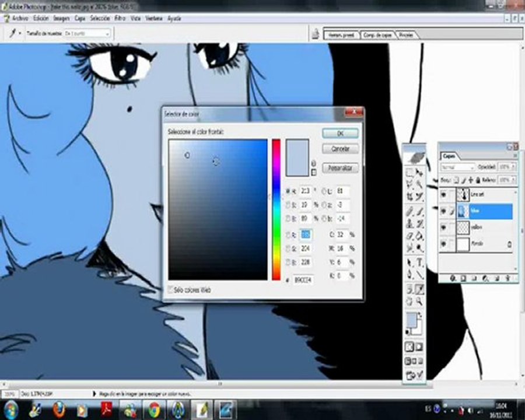Image resolution: width=525 pixels, height=420 pixels.
Task: Click the hex color code field
Action: tap(303, 279)
